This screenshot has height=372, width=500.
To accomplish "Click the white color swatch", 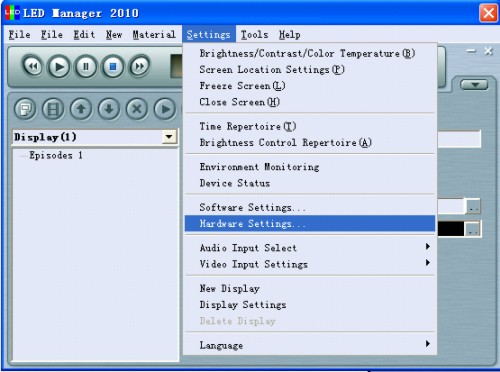I will coord(451,206).
